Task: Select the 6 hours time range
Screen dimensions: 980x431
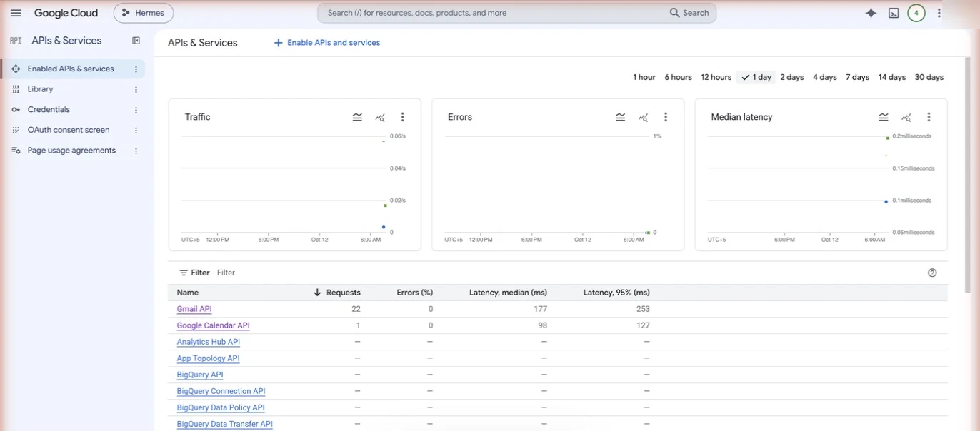Action: [678, 77]
